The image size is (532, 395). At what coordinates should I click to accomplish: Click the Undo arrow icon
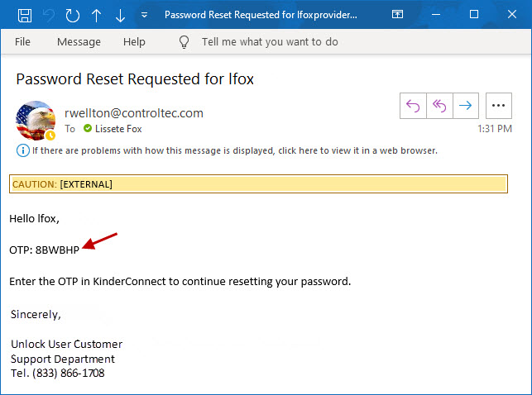(x=49, y=15)
